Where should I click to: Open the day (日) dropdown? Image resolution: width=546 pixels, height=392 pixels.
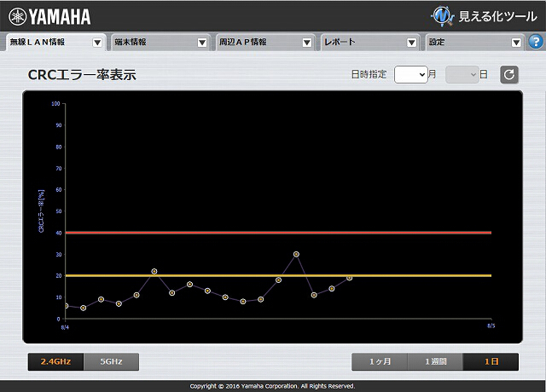pyautogui.click(x=462, y=74)
